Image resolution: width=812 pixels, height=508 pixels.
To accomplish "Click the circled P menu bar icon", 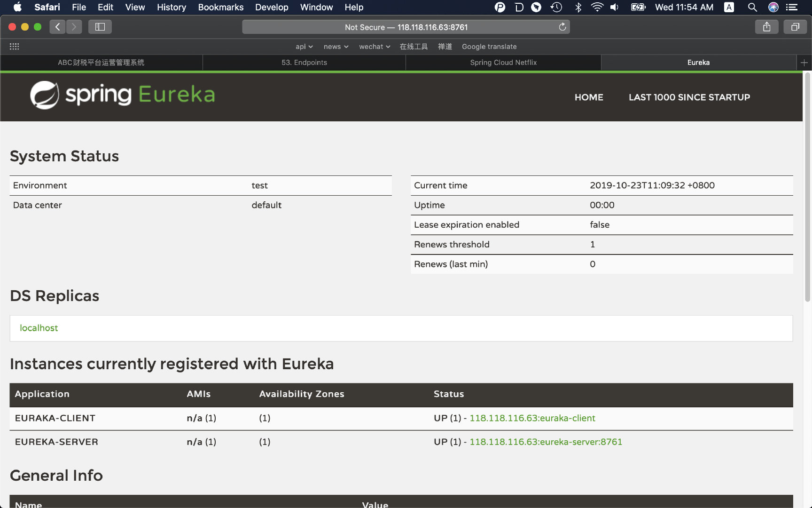I will (500, 7).
